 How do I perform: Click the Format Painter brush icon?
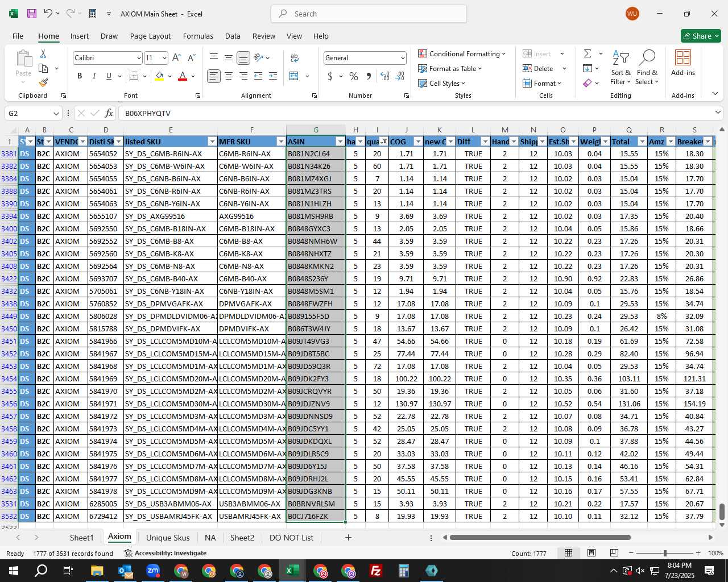coord(43,82)
